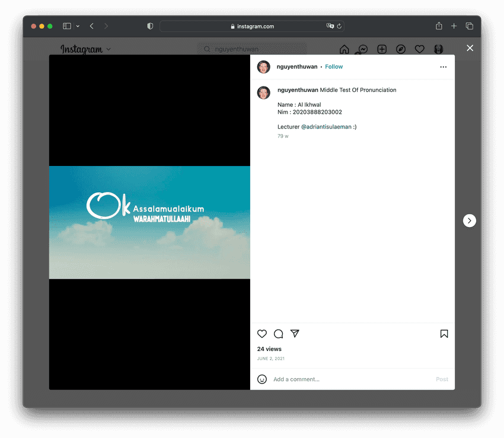Viewport: 504px width, 438px height.
Task: Play the Assalamualaikum video thumbnail
Action: [x=149, y=222]
